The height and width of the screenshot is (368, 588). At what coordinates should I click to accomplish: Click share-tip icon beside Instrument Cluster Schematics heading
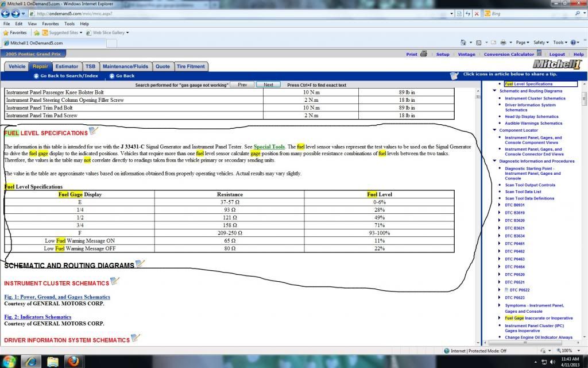pos(114,281)
